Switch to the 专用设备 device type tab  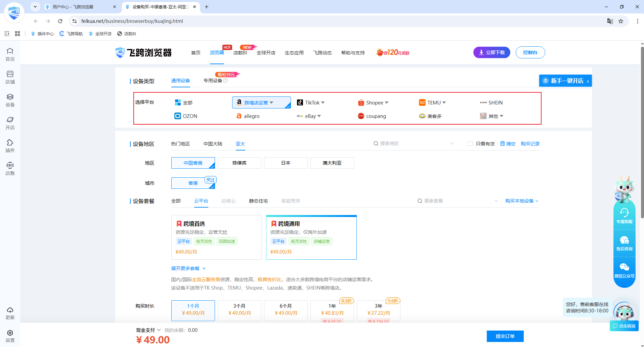point(213,81)
